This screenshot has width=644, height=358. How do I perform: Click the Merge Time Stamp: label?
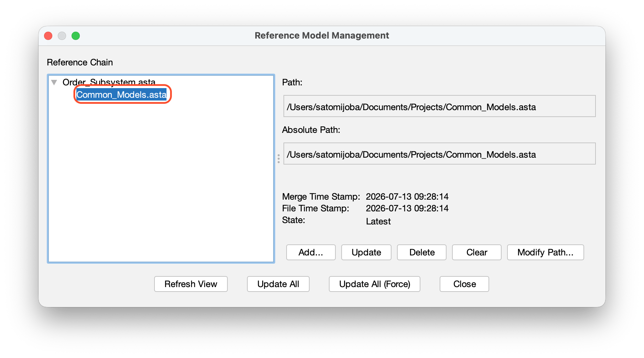[x=321, y=197]
